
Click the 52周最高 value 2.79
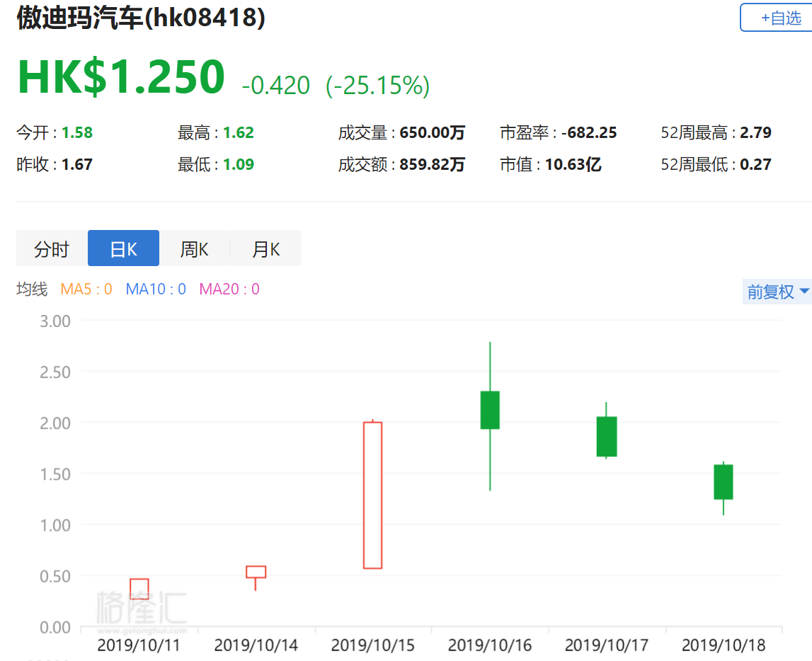pyautogui.click(x=755, y=132)
